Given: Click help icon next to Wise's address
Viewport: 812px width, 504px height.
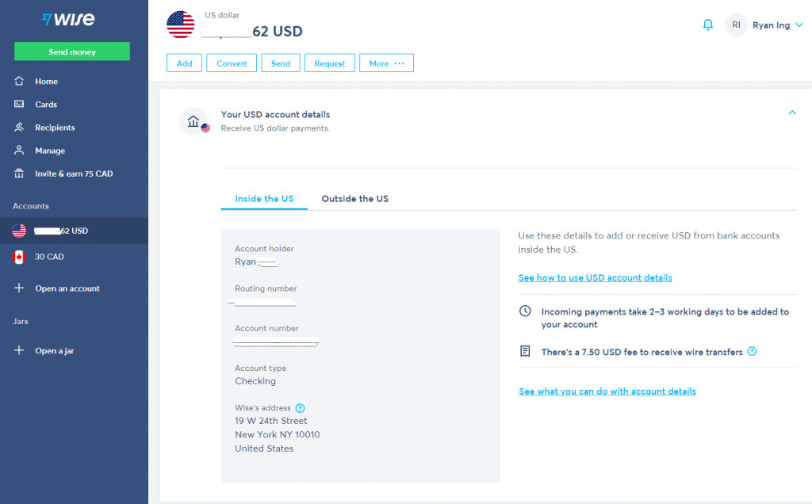Looking at the screenshot, I should click(x=300, y=408).
